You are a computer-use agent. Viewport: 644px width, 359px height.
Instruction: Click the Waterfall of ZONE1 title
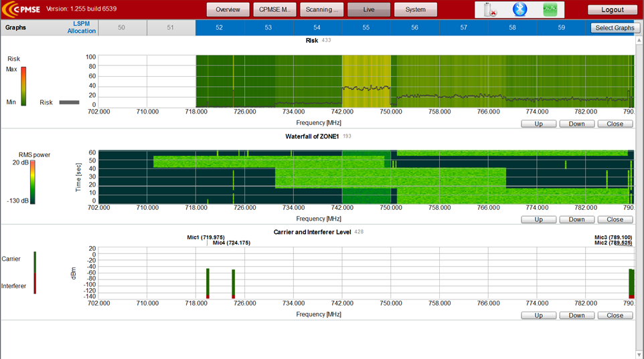click(312, 136)
